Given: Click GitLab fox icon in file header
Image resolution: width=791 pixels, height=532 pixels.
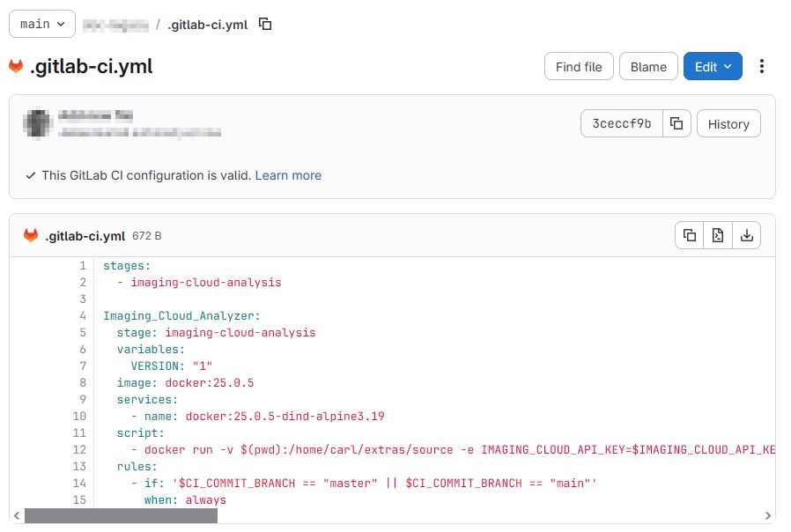Looking at the screenshot, I should click(31, 236).
